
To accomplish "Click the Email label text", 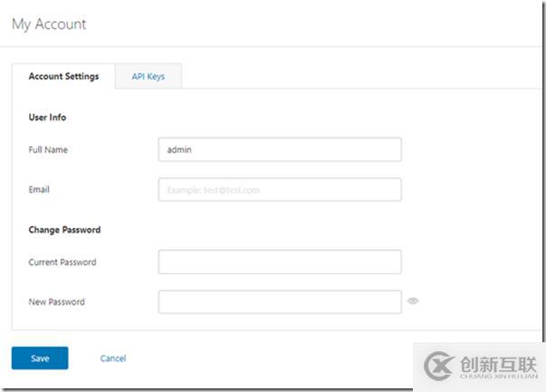I will click(39, 189).
